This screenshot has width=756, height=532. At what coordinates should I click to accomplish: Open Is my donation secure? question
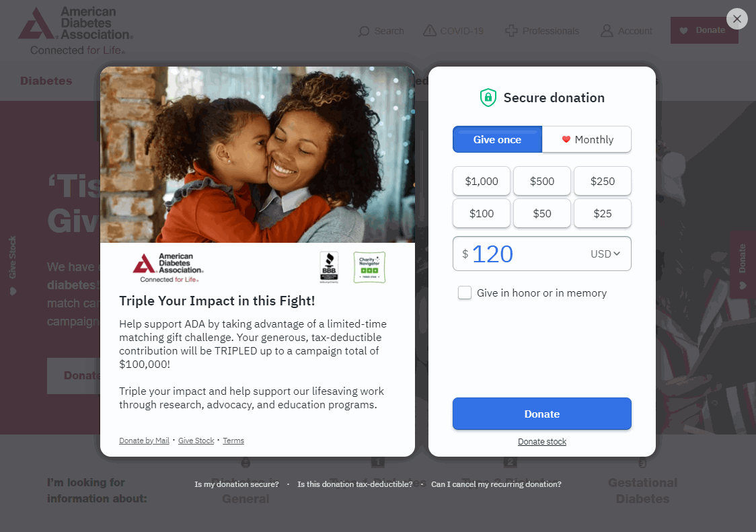point(237,484)
